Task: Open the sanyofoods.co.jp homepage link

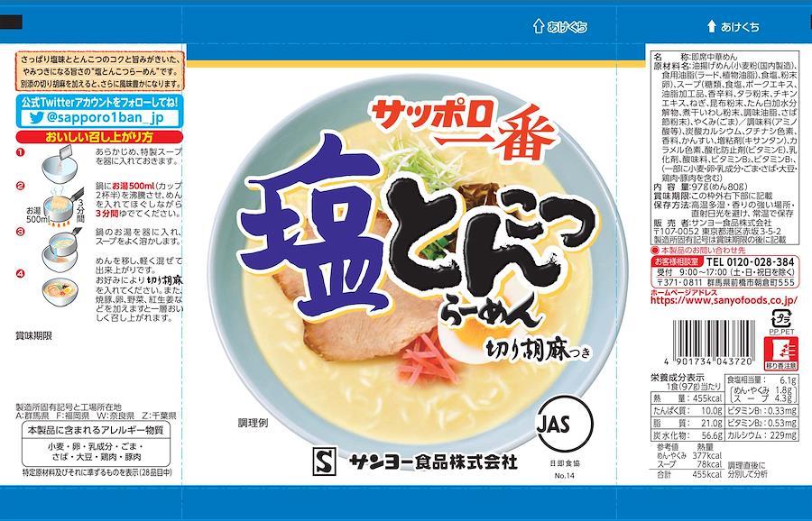Action: 724,300
